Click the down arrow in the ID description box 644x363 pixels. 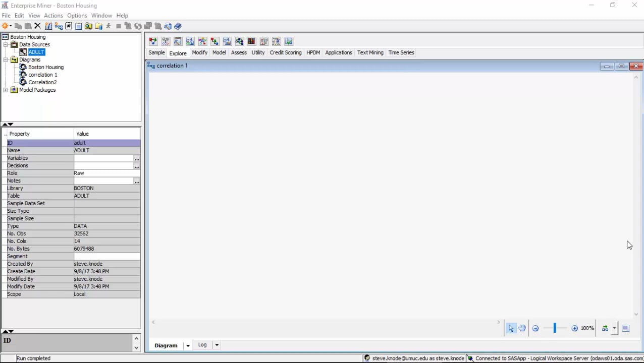click(136, 347)
